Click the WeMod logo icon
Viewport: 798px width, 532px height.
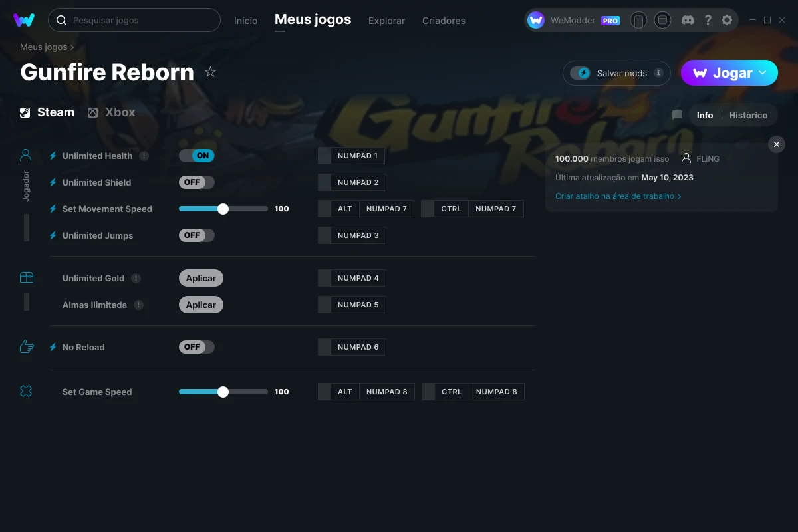(x=24, y=20)
